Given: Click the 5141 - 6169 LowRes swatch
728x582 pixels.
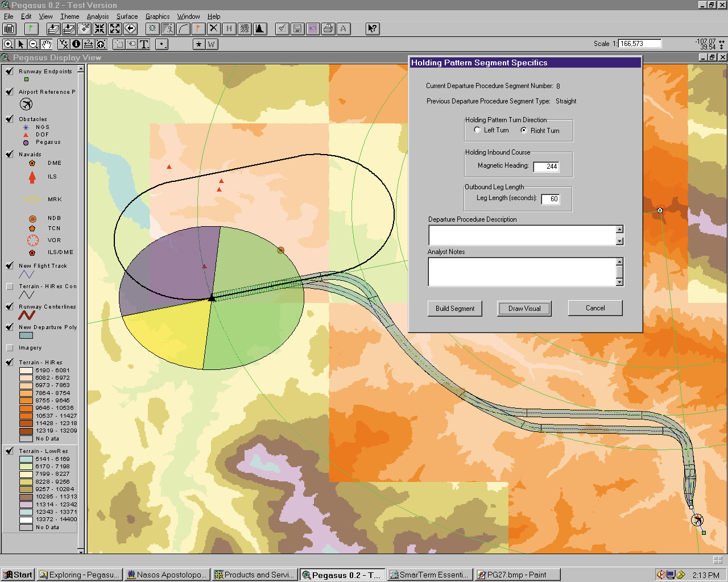Looking at the screenshot, I should point(26,459).
